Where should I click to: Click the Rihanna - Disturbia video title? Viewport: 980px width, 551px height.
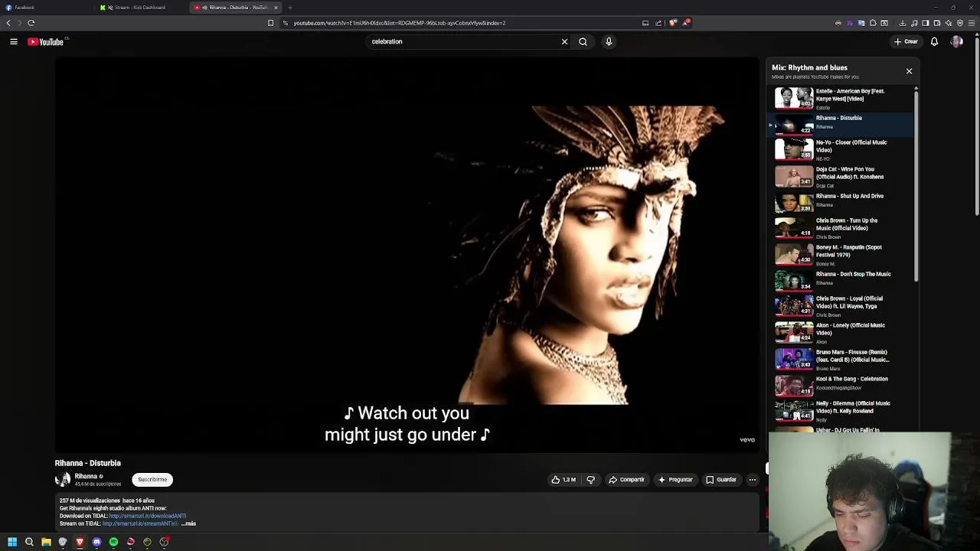[88, 463]
